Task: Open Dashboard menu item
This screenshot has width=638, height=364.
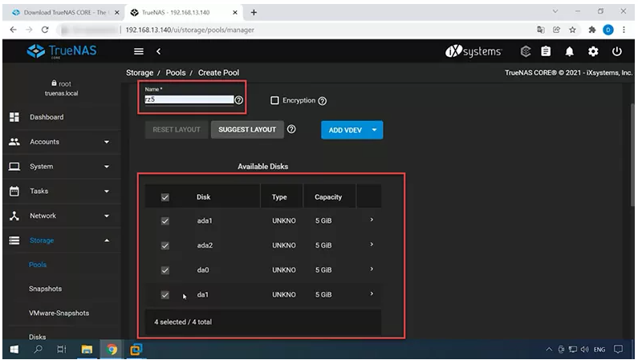Action: [x=47, y=117]
